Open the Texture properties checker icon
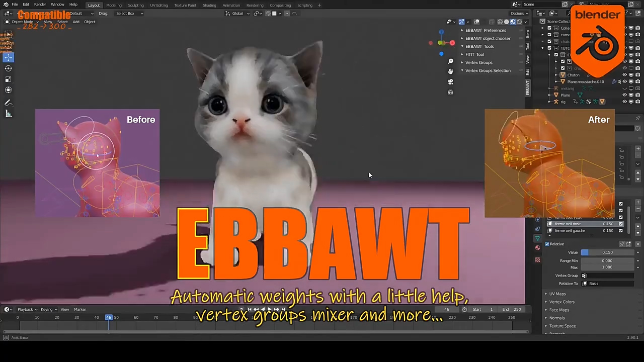Screen dimensions: 644x362 (537, 259)
